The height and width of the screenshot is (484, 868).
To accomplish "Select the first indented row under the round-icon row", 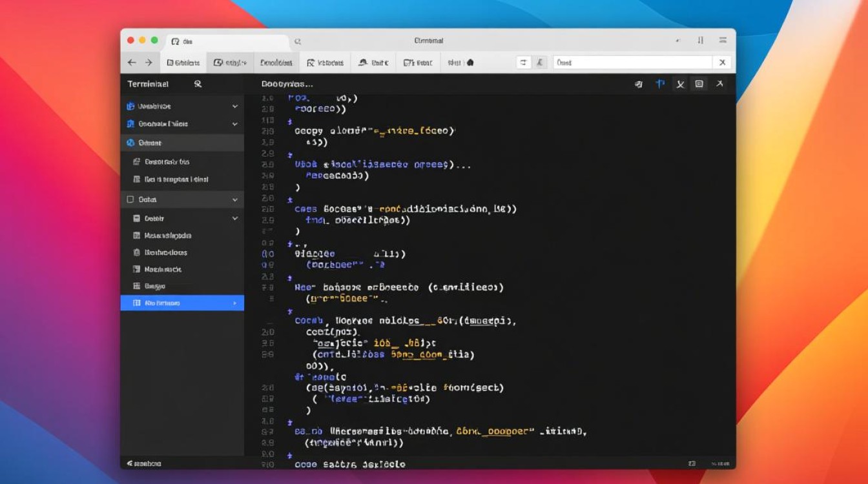I will click(x=182, y=162).
